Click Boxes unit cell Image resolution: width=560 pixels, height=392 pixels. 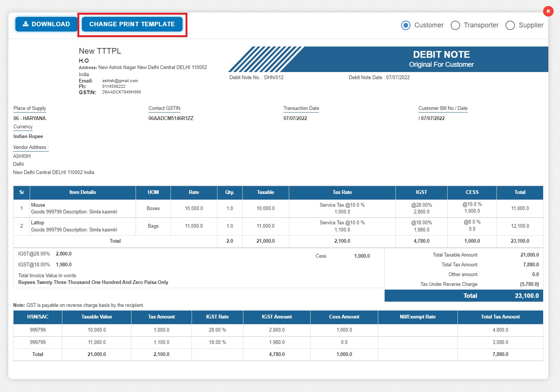click(x=153, y=208)
